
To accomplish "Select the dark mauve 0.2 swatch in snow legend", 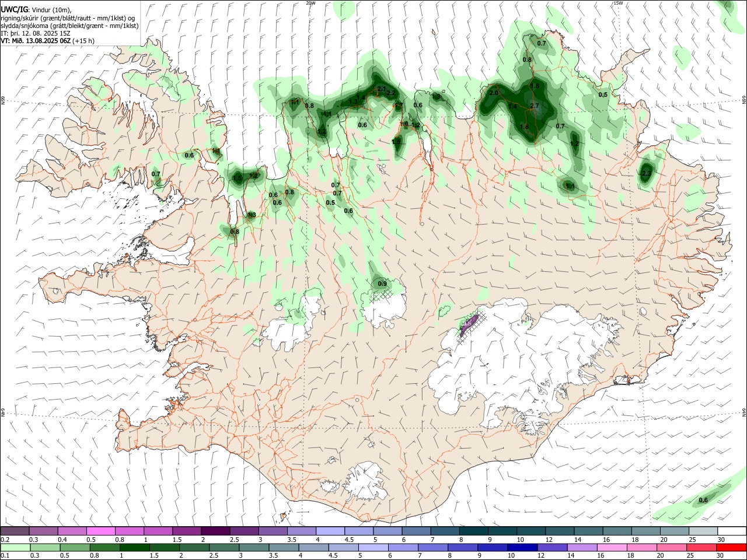I will click(15, 531).
